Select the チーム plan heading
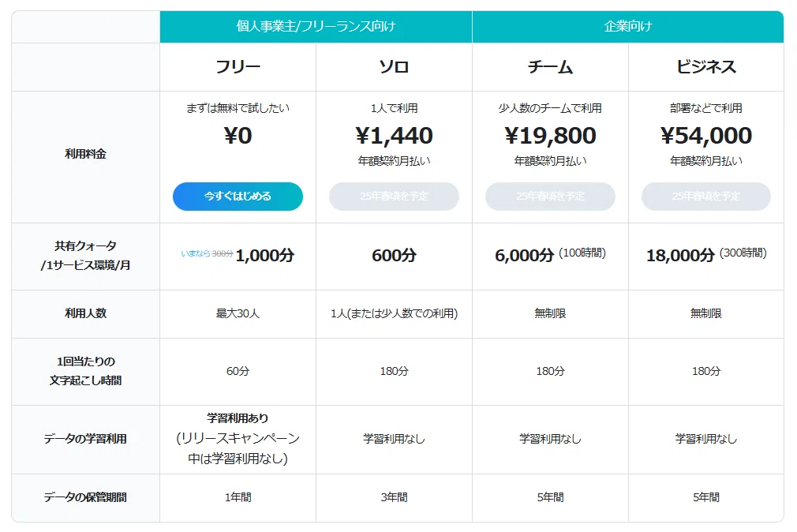This screenshot has width=797, height=532. 550,67
